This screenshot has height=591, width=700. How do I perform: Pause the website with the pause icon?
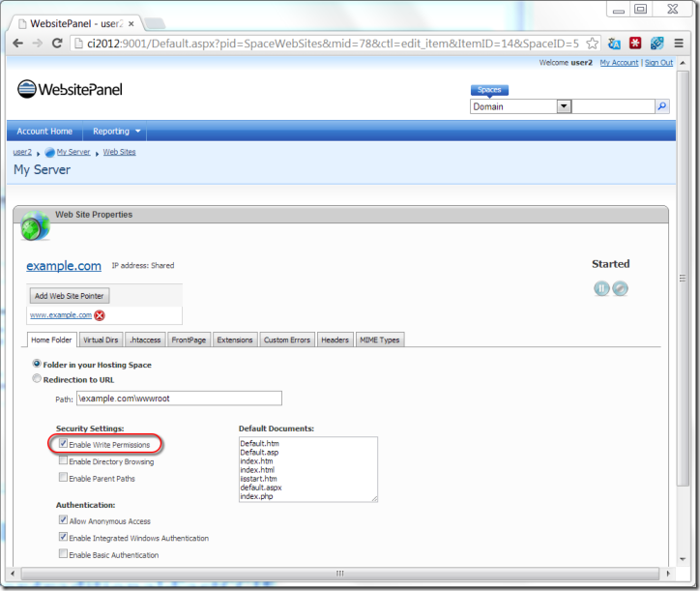(601, 288)
